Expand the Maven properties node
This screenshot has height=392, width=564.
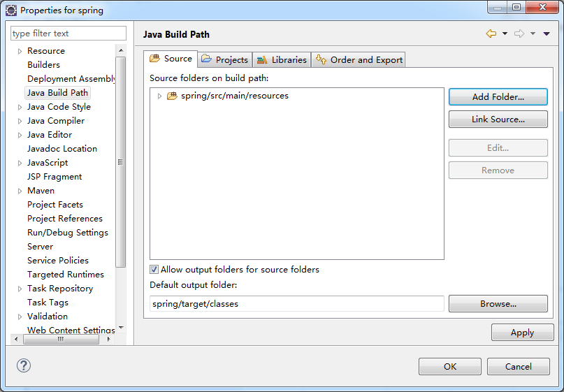(x=20, y=191)
